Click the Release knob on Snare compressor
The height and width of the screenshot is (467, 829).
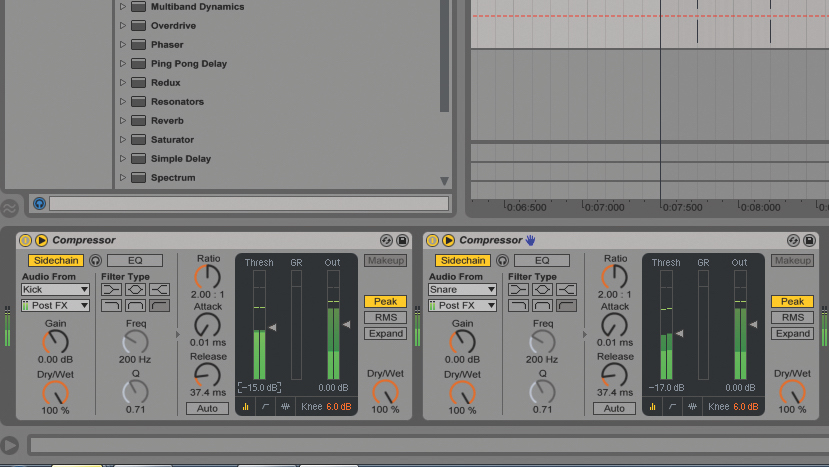[x=614, y=375]
